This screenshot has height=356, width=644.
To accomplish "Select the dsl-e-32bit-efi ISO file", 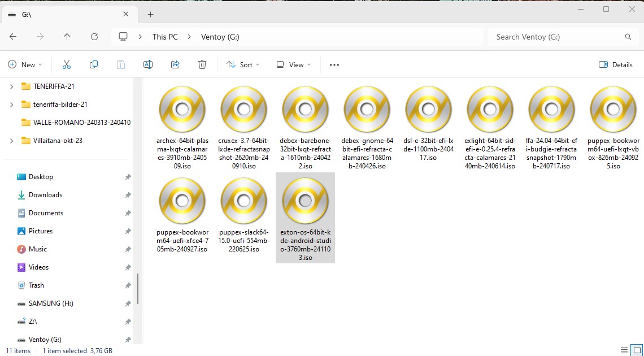I will [428, 123].
